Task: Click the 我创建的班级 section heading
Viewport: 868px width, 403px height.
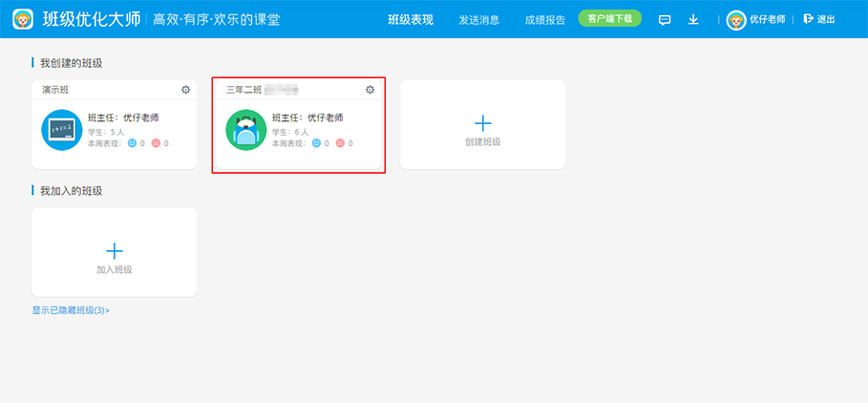Action: click(72, 63)
